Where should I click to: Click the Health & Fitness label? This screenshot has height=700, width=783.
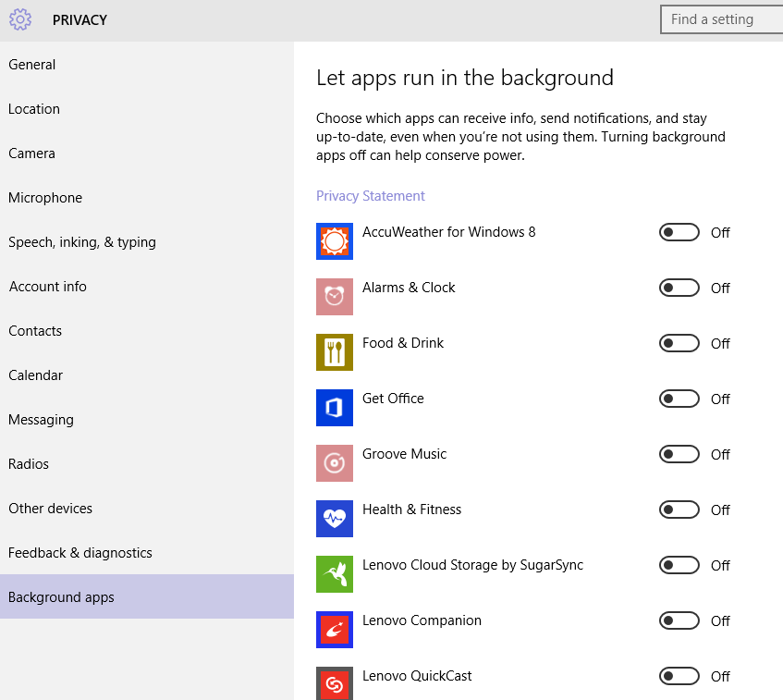pos(412,510)
